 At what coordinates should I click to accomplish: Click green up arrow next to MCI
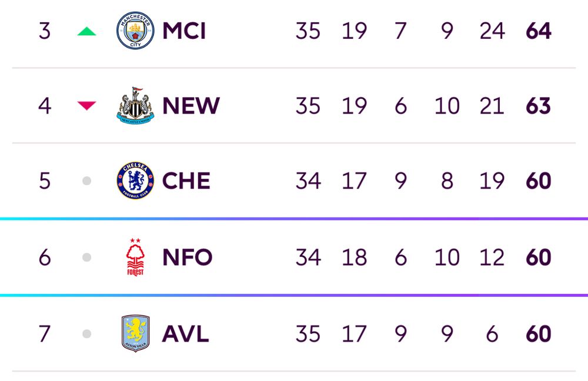[x=86, y=31]
